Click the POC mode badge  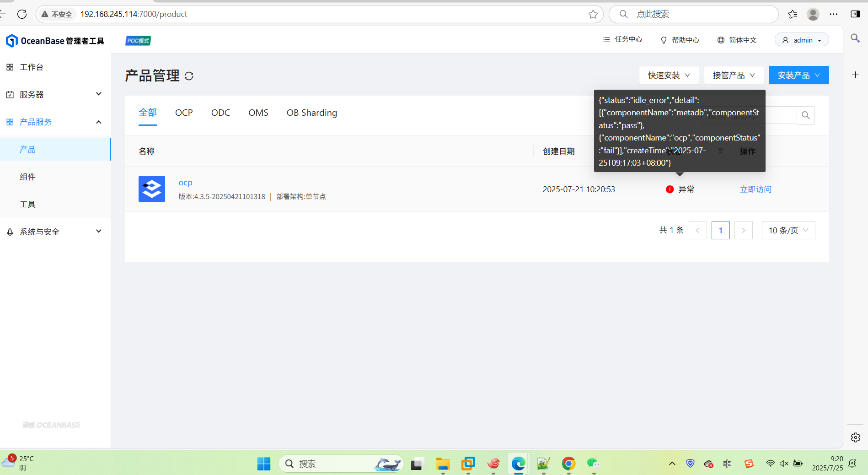coord(138,41)
